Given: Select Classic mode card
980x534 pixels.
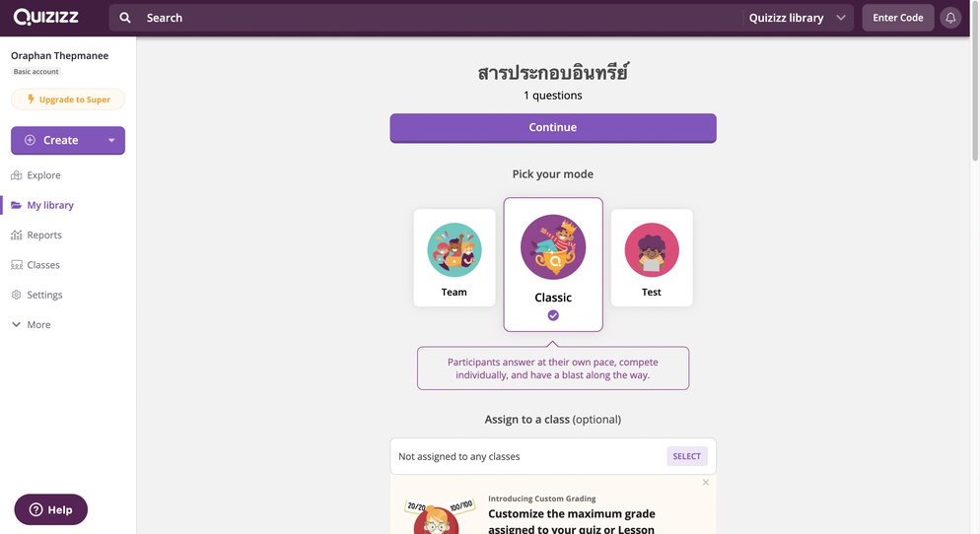Looking at the screenshot, I should click(553, 265).
